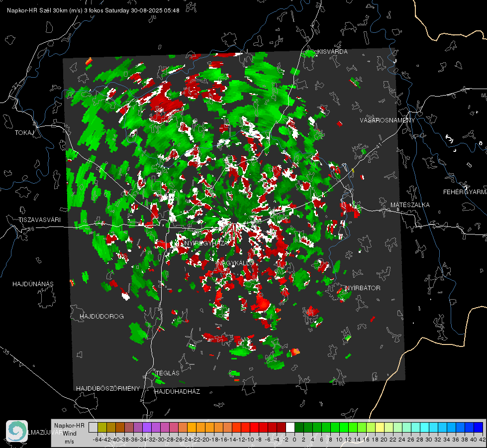This screenshot has height=448, width=487.
Task: Click the HAJDÚNÁNÁS city label
Action: tap(33, 284)
